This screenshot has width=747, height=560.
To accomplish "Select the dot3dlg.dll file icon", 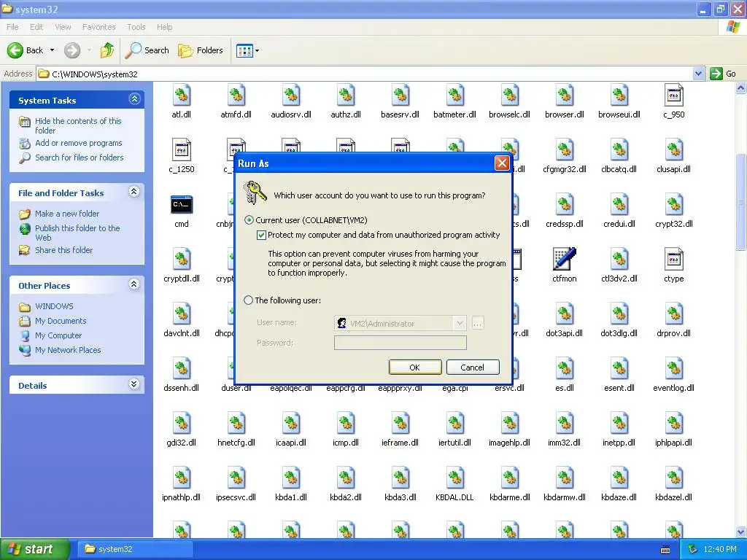I will point(619,314).
